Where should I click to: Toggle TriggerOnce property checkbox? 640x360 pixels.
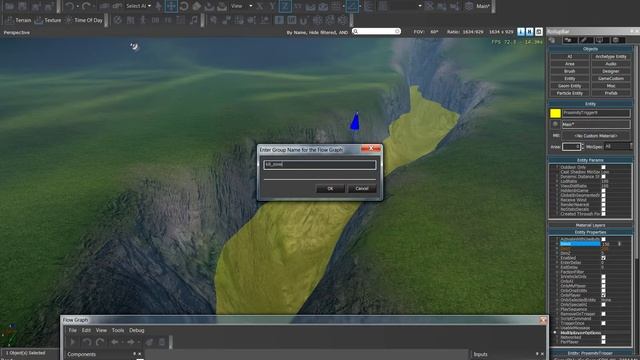point(603,323)
